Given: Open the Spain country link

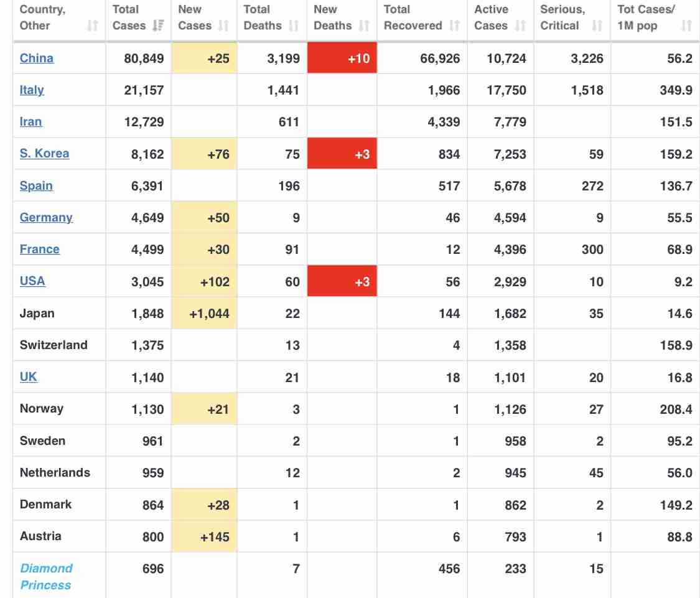Looking at the screenshot, I should (x=36, y=185).
